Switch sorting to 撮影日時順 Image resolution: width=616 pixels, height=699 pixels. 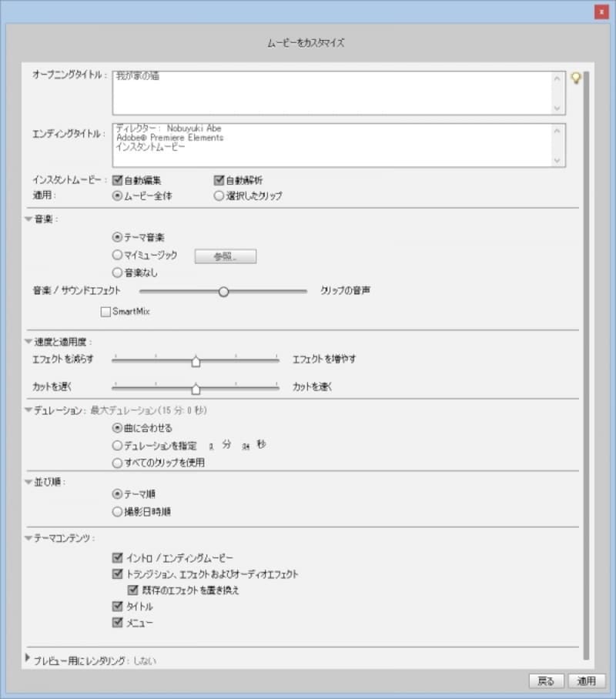click(117, 510)
